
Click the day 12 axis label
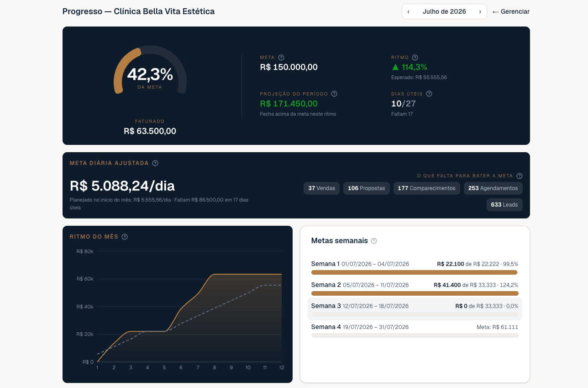[x=281, y=367]
